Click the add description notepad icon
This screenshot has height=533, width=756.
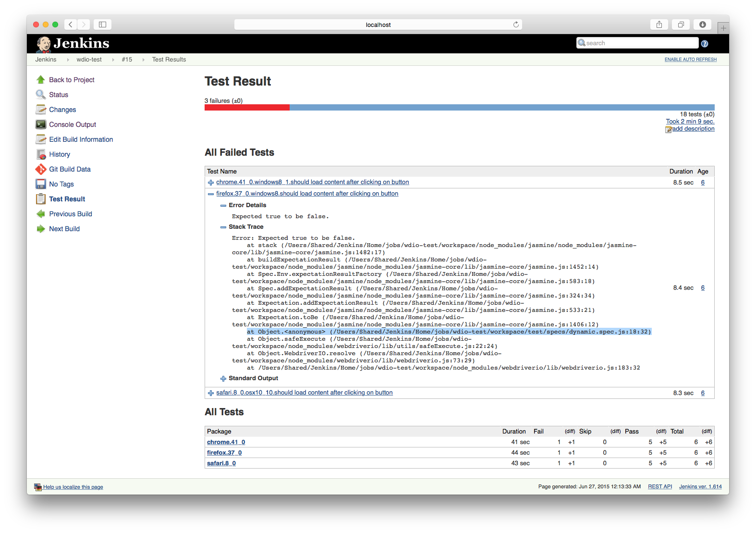[x=669, y=129]
